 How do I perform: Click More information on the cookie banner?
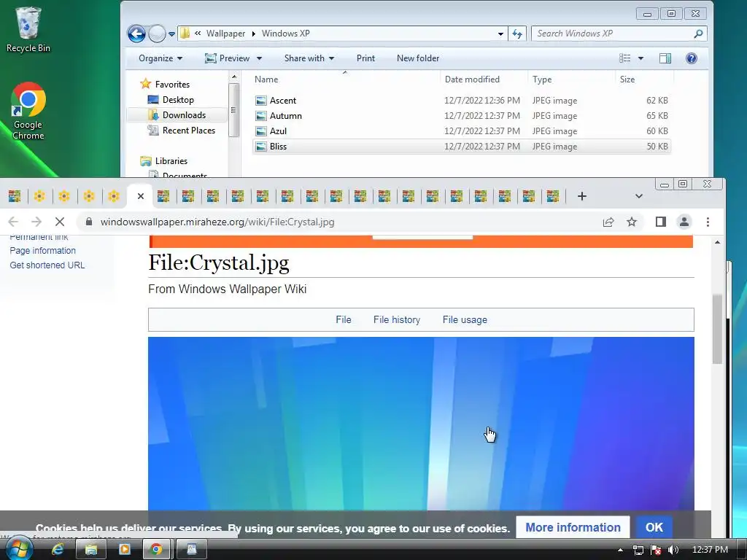[x=573, y=528]
